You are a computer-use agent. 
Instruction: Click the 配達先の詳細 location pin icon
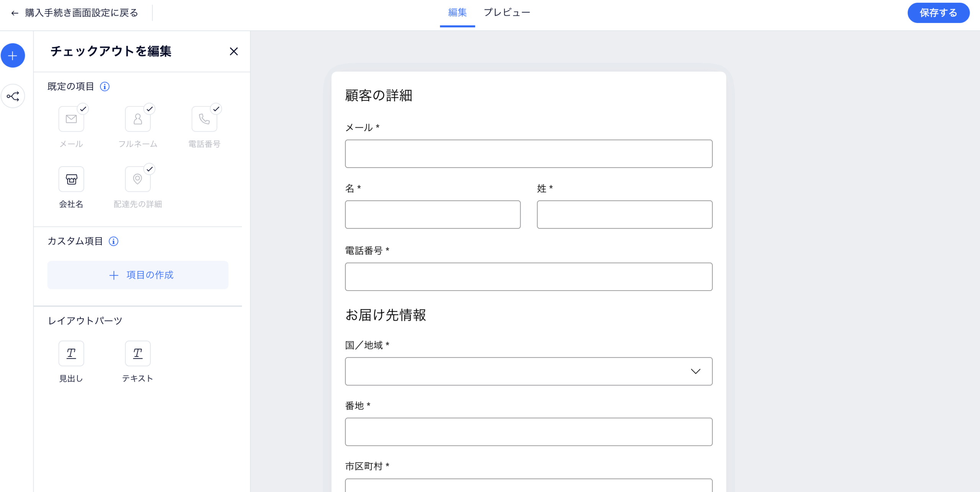[x=138, y=179]
